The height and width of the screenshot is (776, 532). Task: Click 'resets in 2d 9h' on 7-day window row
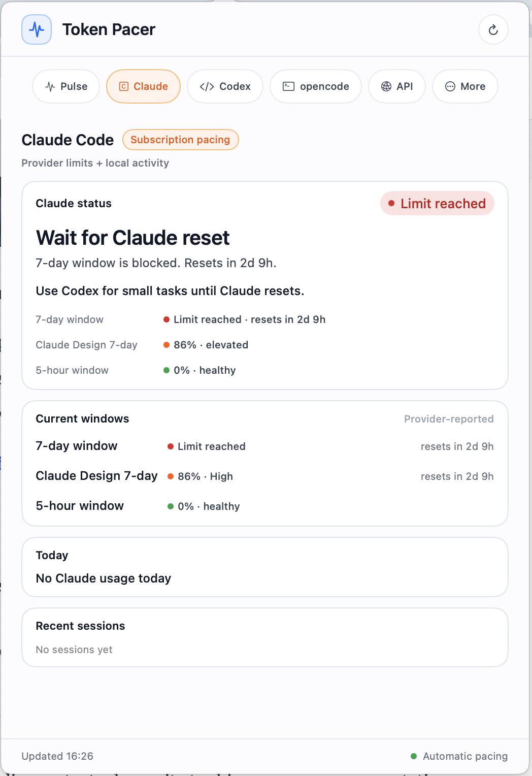pyautogui.click(x=457, y=446)
